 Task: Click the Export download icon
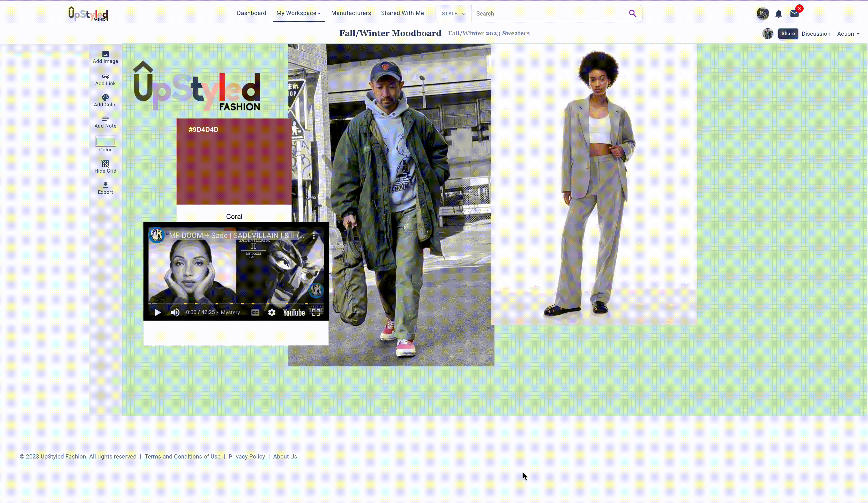[x=106, y=185]
